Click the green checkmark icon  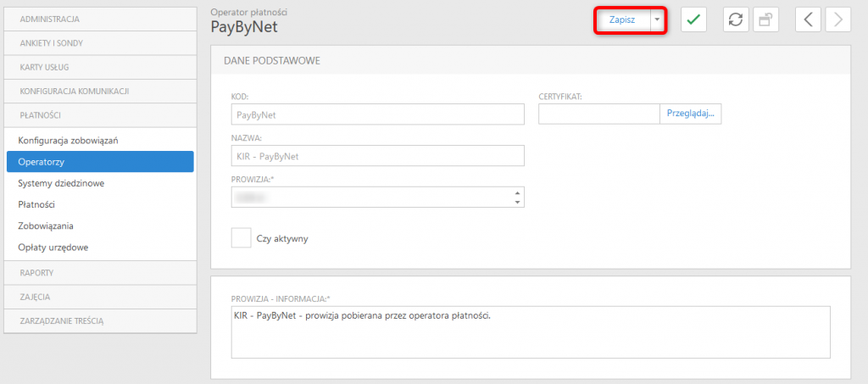tap(693, 19)
